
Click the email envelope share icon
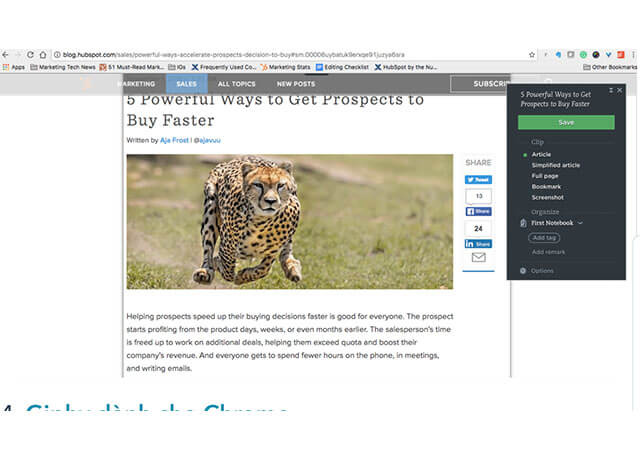tap(478, 258)
